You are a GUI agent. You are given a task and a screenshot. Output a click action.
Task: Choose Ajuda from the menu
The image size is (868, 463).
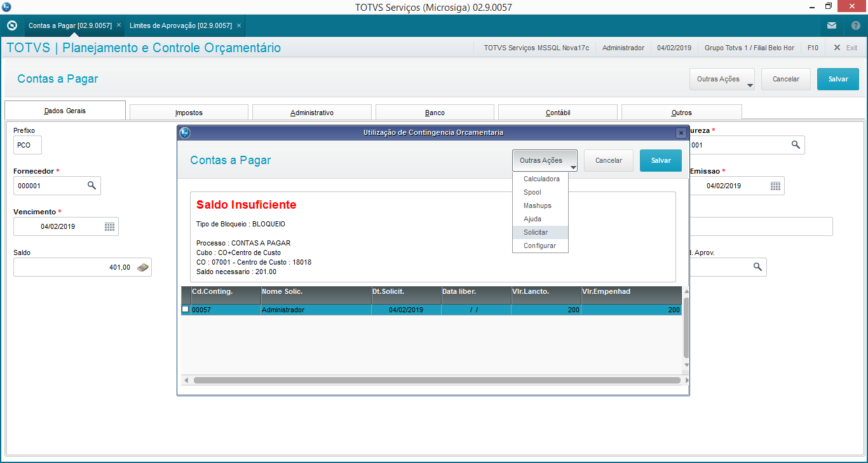pyautogui.click(x=540, y=219)
